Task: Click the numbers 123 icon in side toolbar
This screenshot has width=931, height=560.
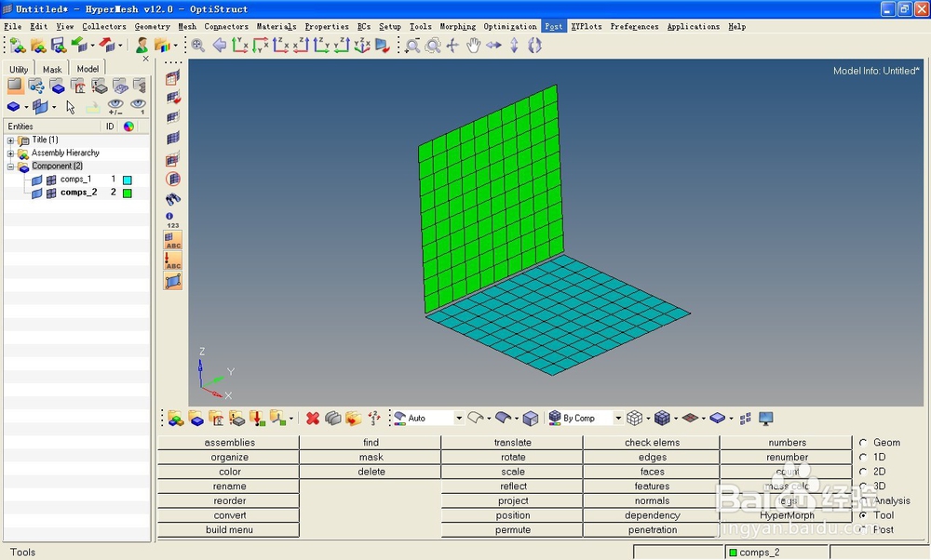Action: tap(172, 220)
